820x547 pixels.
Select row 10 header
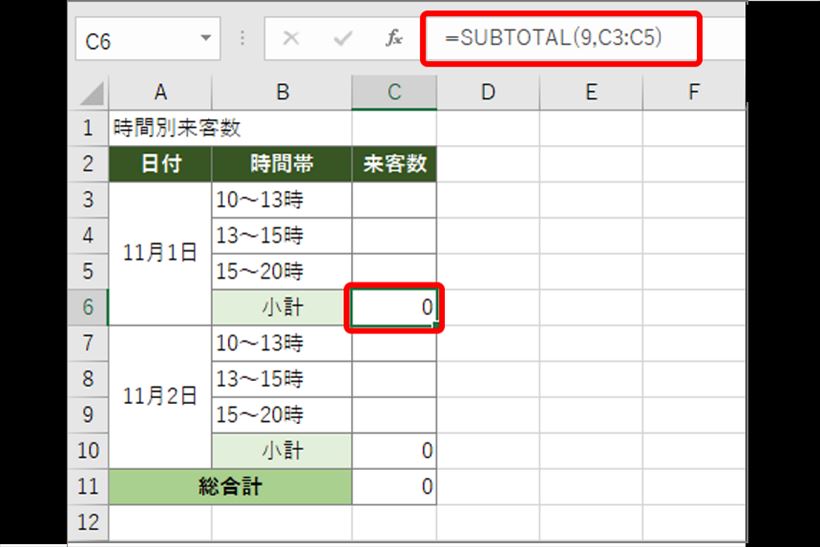(x=88, y=451)
